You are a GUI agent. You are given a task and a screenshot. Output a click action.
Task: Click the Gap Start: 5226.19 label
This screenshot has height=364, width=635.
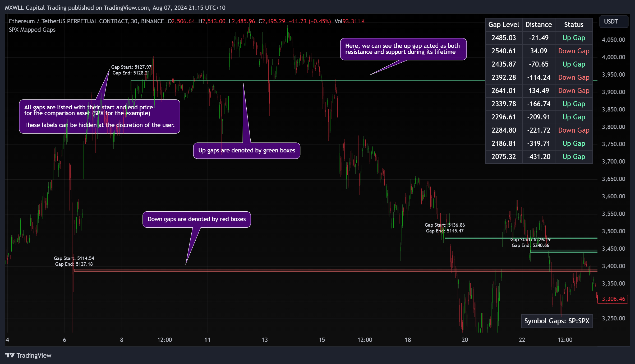(x=530, y=240)
